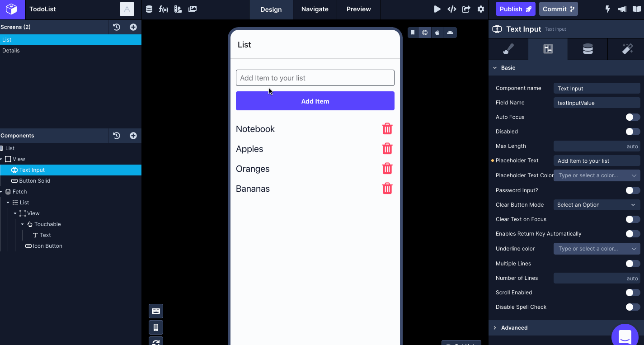Switch to Preview tab
The image size is (644, 345).
pos(359,9)
